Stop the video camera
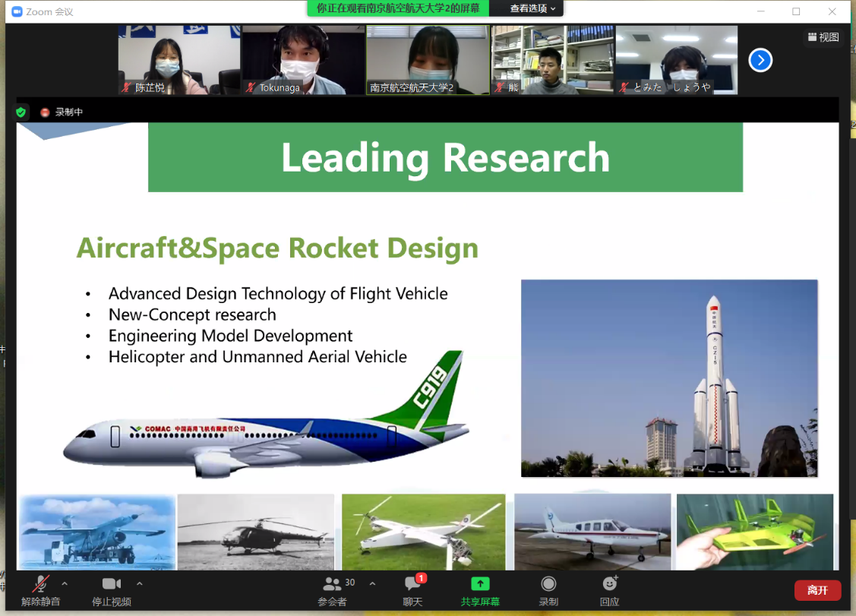Viewport: 856px width, 616px height. pyautogui.click(x=111, y=584)
